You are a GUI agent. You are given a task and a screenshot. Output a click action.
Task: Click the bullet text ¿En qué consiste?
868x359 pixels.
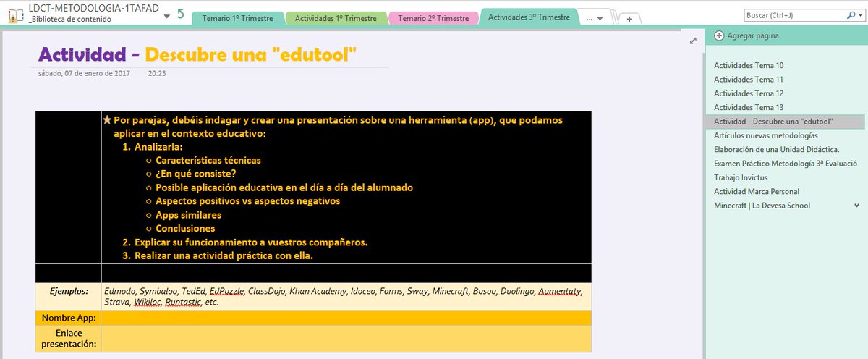[195, 174]
